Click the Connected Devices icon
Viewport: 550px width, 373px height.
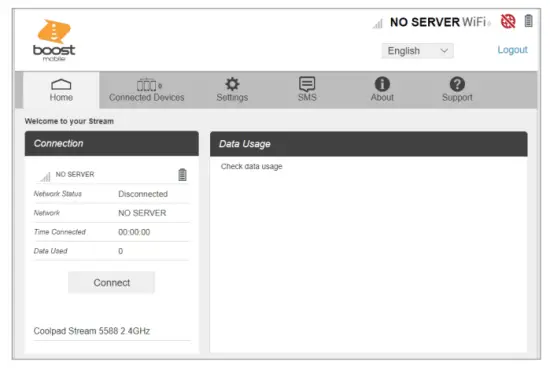click(149, 85)
